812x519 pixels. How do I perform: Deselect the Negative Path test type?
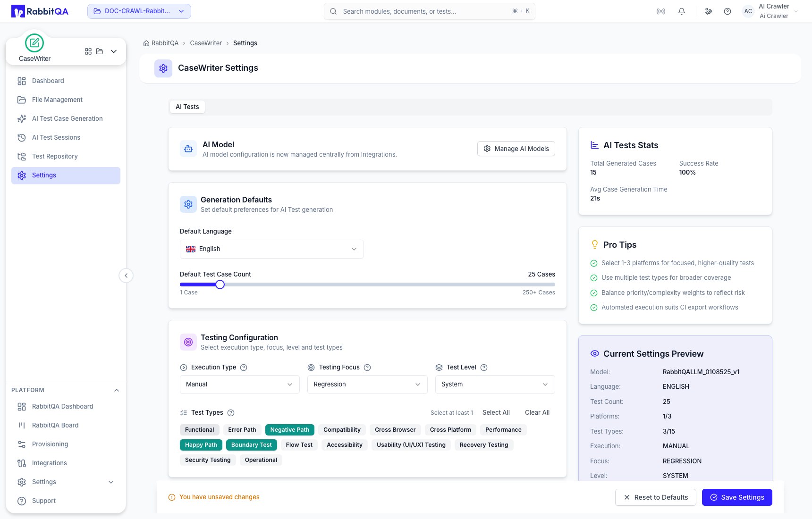pos(290,430)
